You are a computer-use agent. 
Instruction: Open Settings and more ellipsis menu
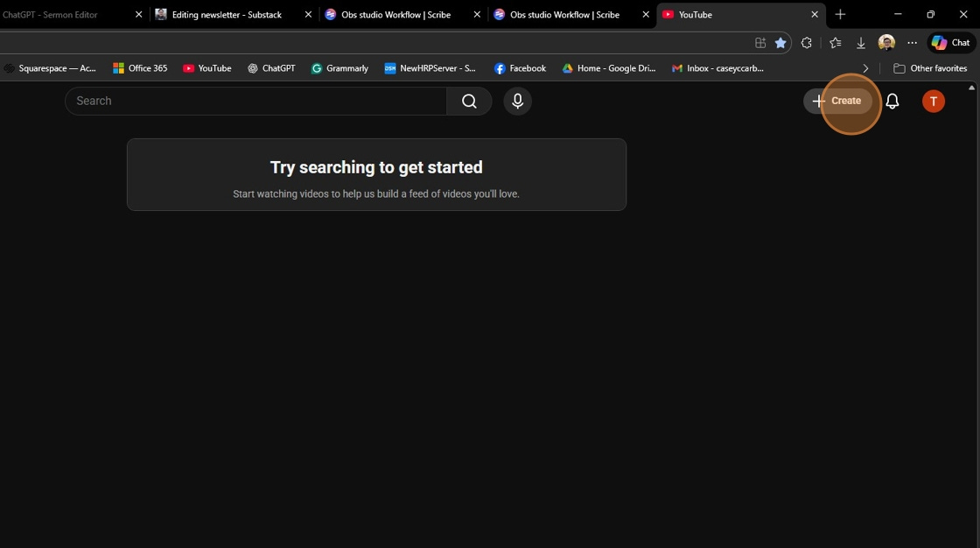point(912,43)
